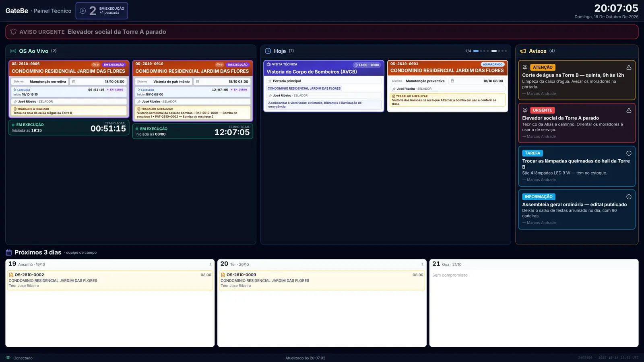644x362 pixels.
Task: Click the megaphone icon beside Avisos
Action: tap(523, 51)
